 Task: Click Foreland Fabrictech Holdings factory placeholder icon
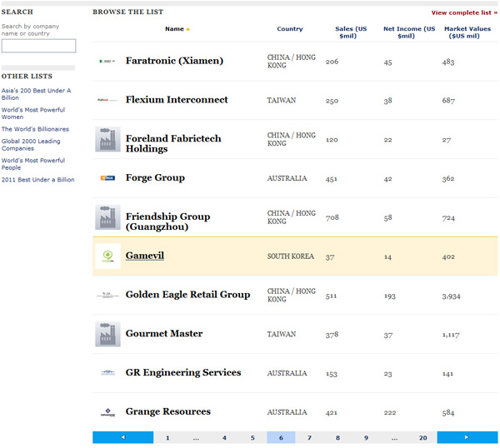click(107, 139)
